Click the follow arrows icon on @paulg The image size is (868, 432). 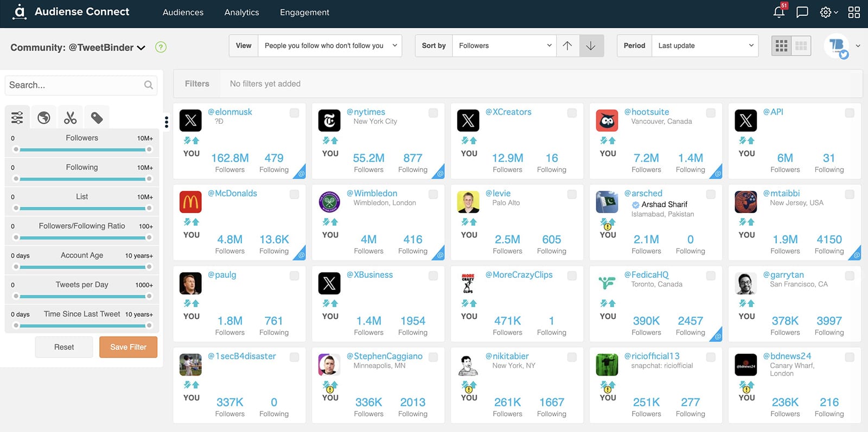pyautogui.click(x=192, y=303)
